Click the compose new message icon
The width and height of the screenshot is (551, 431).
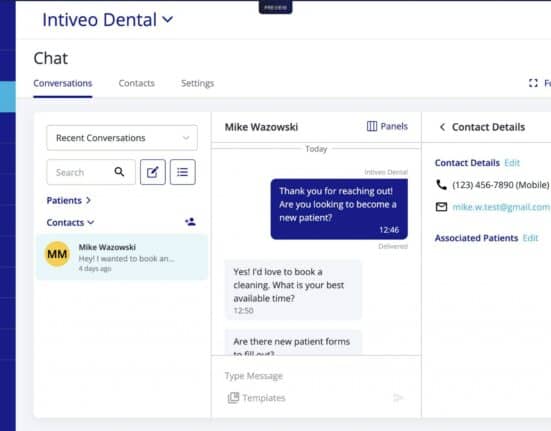click(153, 172)
